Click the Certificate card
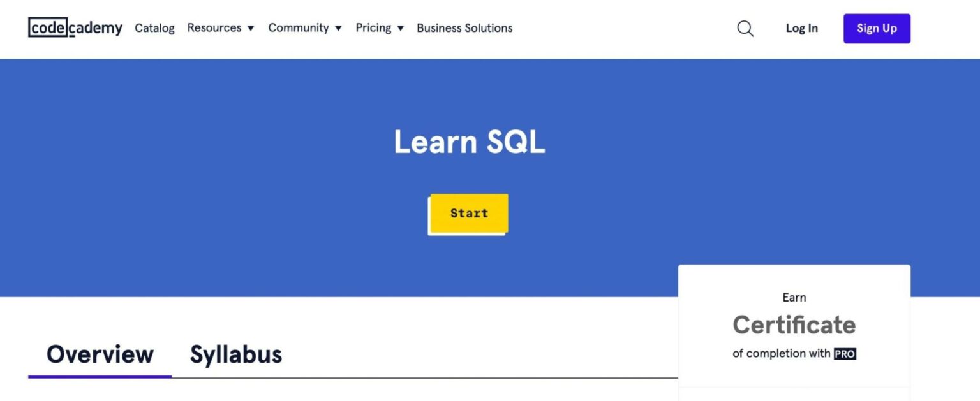The width and height of the screenshot is (980, 401). click(x=794, y=325)
